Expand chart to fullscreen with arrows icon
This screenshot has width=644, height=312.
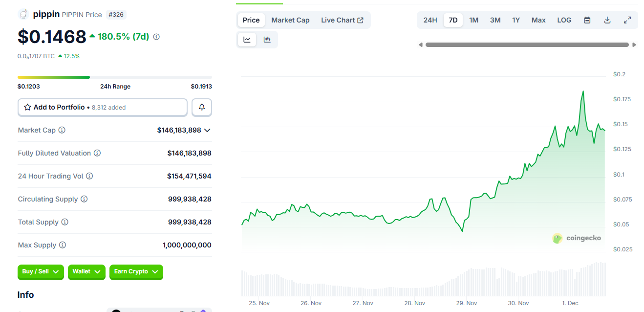point(627,20)
